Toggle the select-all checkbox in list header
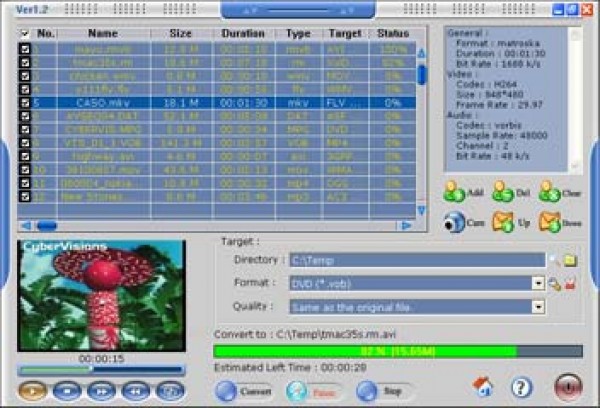 pyautogui.click(x=25, y=34)
